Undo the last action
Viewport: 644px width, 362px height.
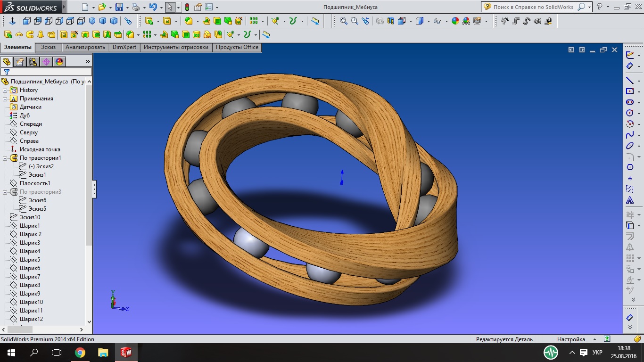point(152,7)
